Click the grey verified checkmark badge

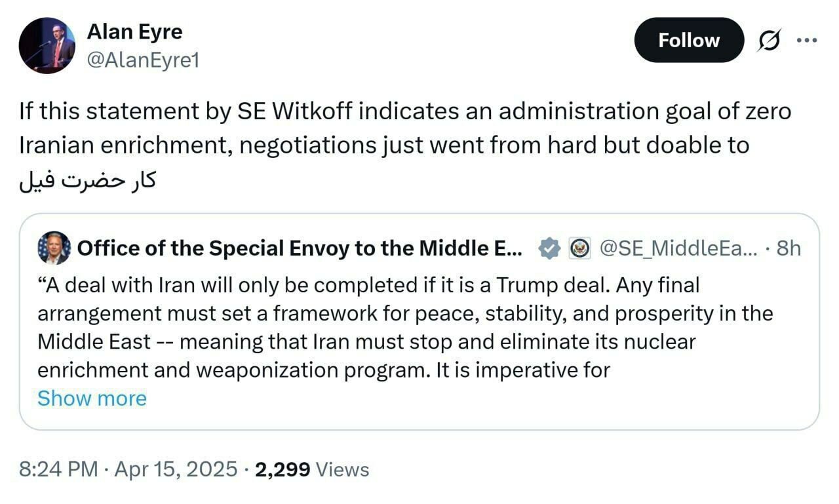[x=549, y=248]
